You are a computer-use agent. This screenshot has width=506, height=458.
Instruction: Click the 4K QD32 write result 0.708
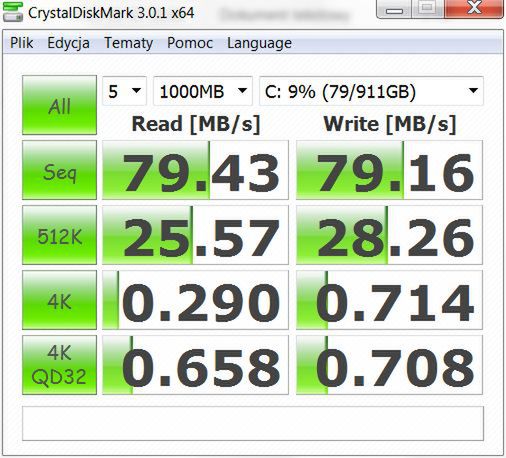389,365
